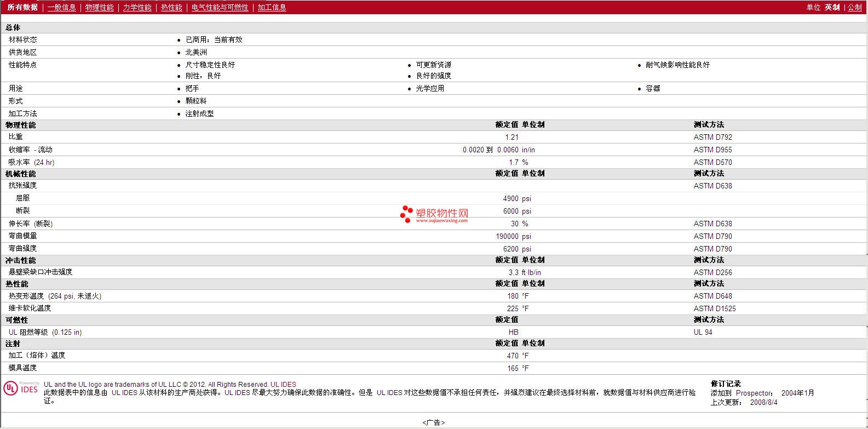Click the 弯曲强度 value 6200
The width and height of the screenshot is (868, 429).
510,249
